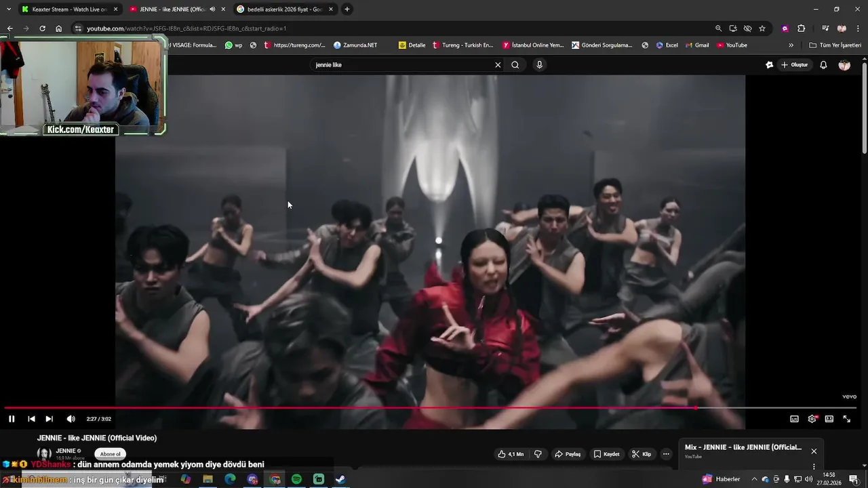Image resolution: width=868 pixels, height=488 pixels.
Task: Skip to the next video
Action: point(49,419)
